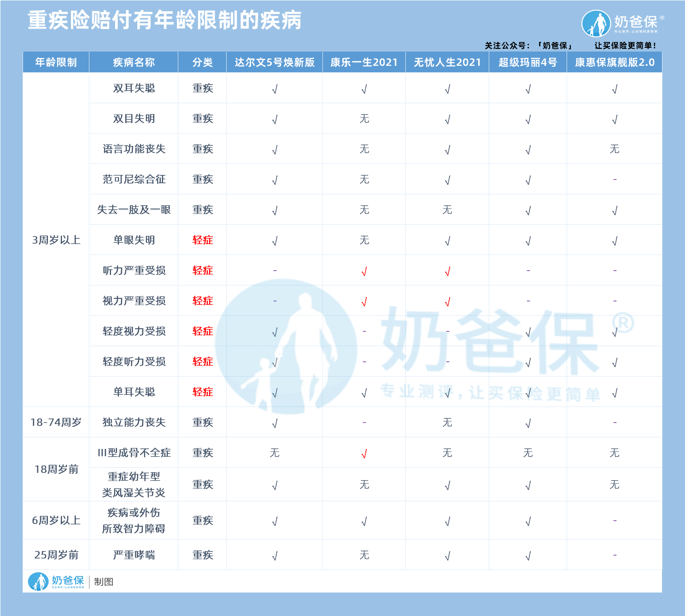The height and width of the screenshot is (616, 685).
Task: Select the 视力严重受损 disease cell
Action: [x=134, y=301]
